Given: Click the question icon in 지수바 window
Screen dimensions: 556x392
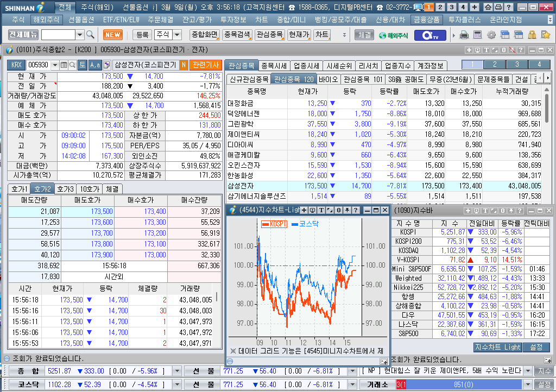Looking at the screenshot, I should click(520, 211).
